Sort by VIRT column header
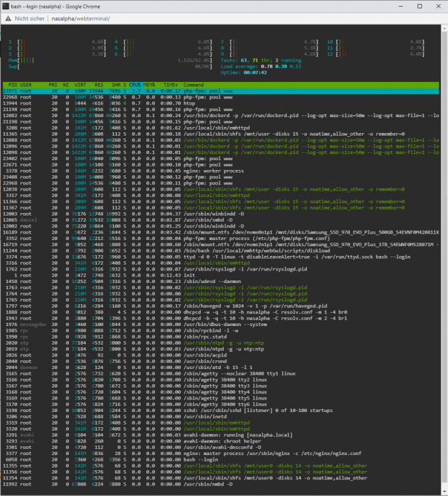The height and width of the screenshot is (496, 448). click(x=80, y=85)
